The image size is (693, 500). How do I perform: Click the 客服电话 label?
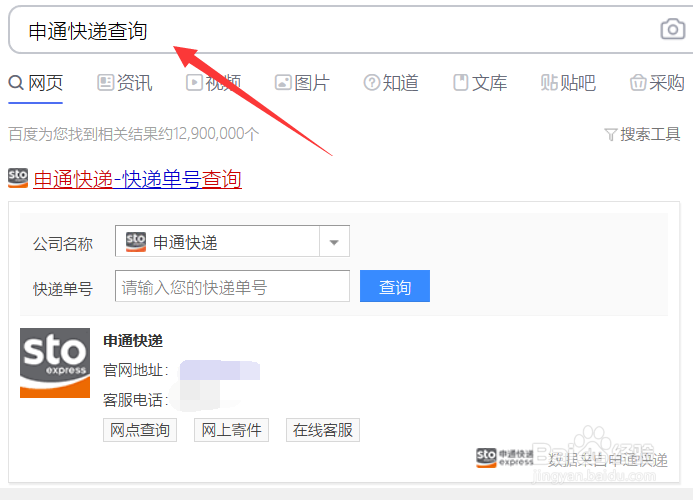point(136,400)
